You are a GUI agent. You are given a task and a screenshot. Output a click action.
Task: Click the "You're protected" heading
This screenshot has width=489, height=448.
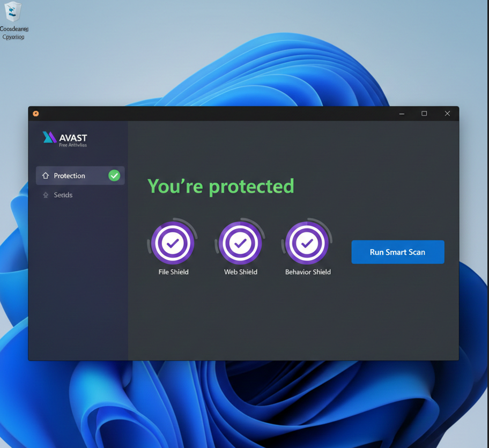coord(221,186)
